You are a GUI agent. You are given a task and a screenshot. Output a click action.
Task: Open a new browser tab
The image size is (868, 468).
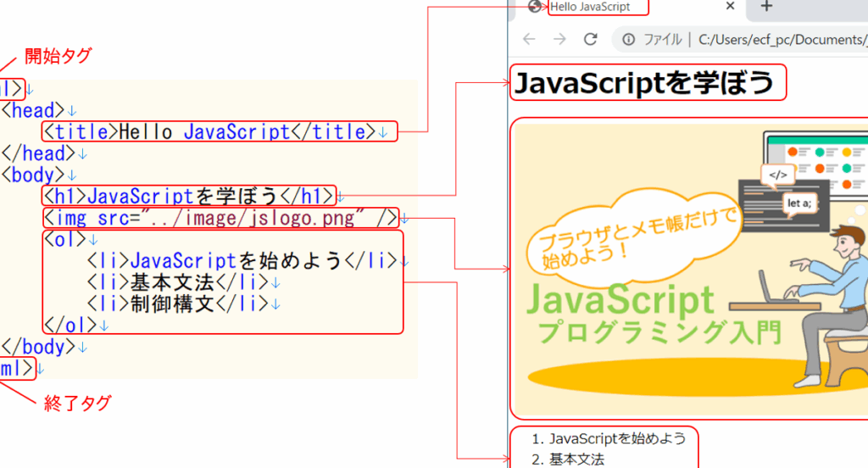766,7
